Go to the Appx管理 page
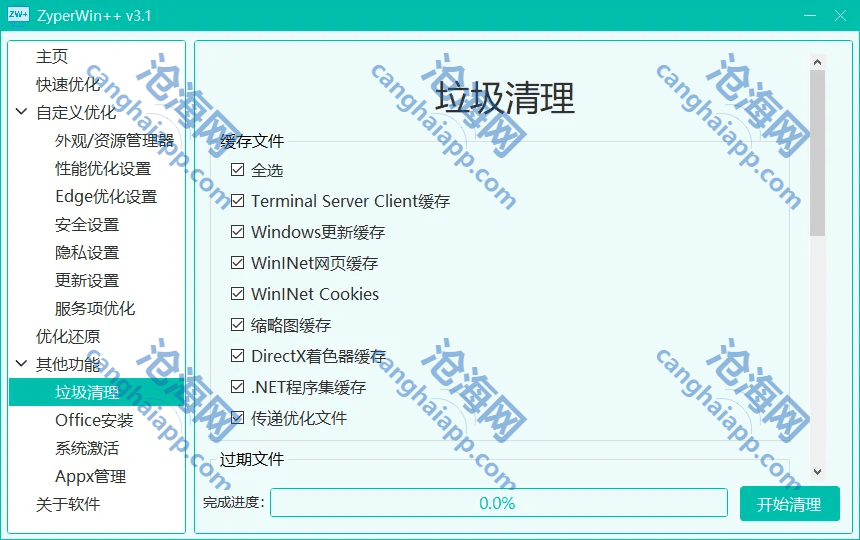The height and width of the screenshot is (540, 860). [x=90, y=477]
